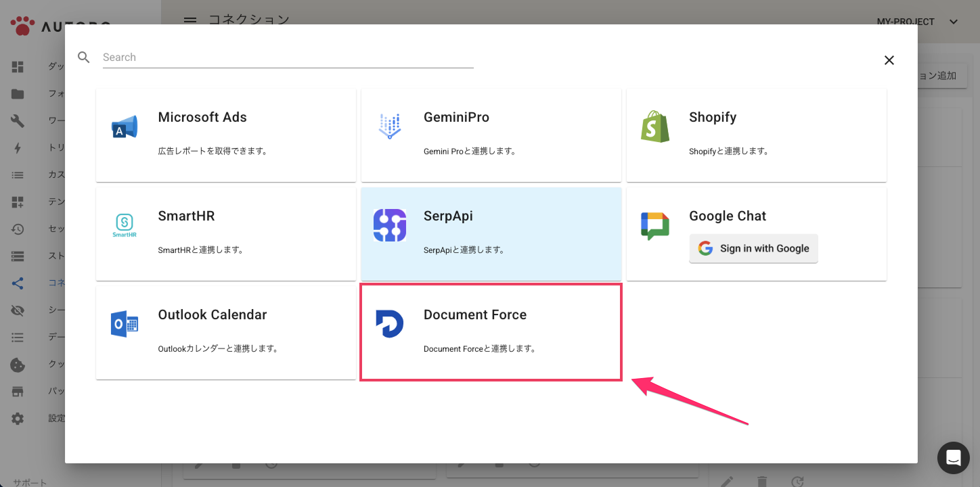
Task: Click 'Gemini Proと連携します。' description
Action: coord(470,151)
